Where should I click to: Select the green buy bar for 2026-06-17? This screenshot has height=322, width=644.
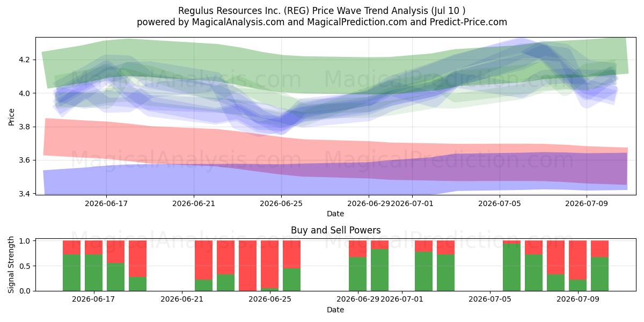(x=94, y=273)
